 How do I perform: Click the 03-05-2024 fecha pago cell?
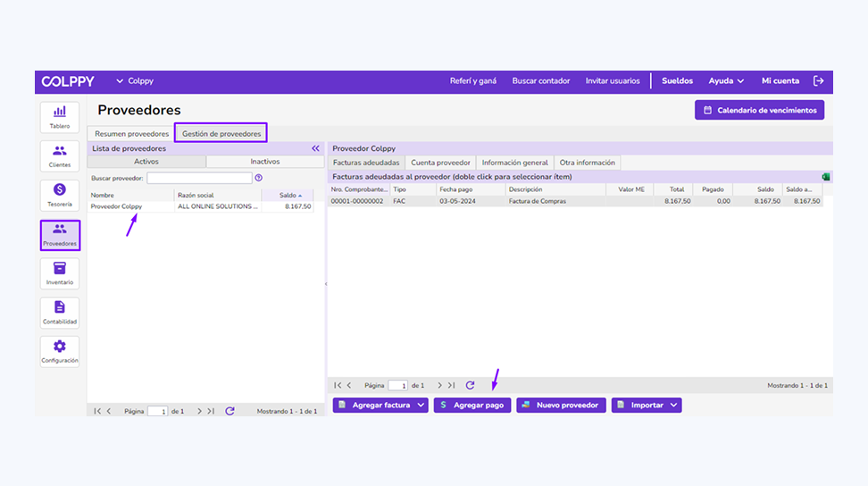tap(472, 201)
